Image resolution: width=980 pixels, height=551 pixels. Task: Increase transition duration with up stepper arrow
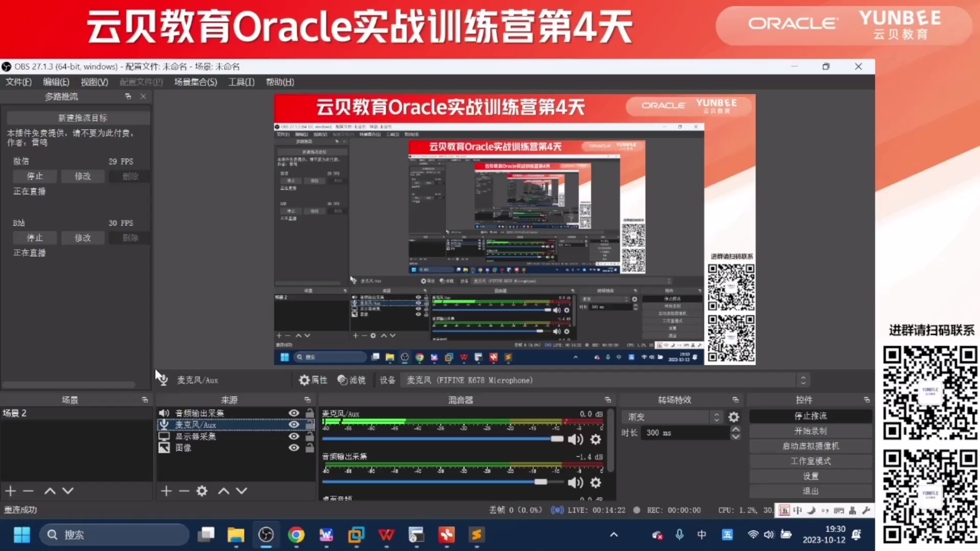pos(736,429)
